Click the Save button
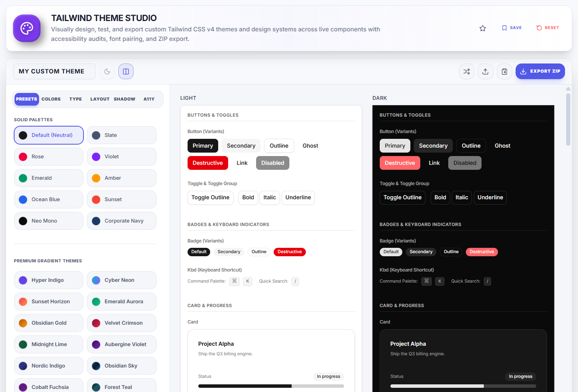This screenshot has height=392, width=578. point(512,28)
